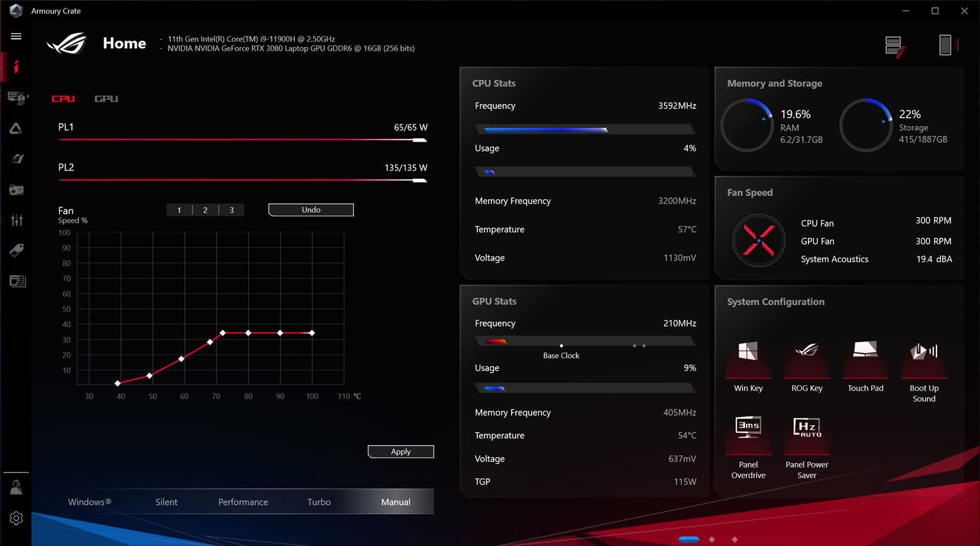
Task: Click the active blue page indicator
Action: 688,539
